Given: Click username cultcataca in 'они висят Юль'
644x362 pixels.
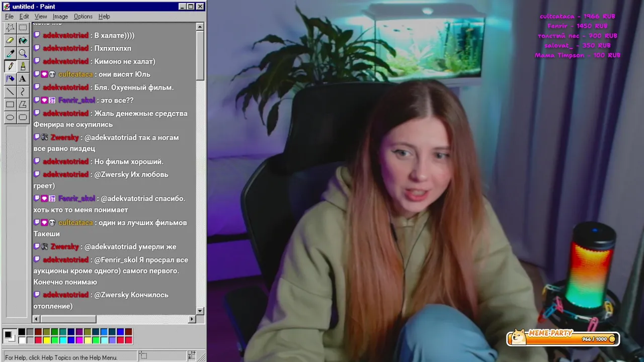Looking at the screenshot, I should click(x=75, y=74).
